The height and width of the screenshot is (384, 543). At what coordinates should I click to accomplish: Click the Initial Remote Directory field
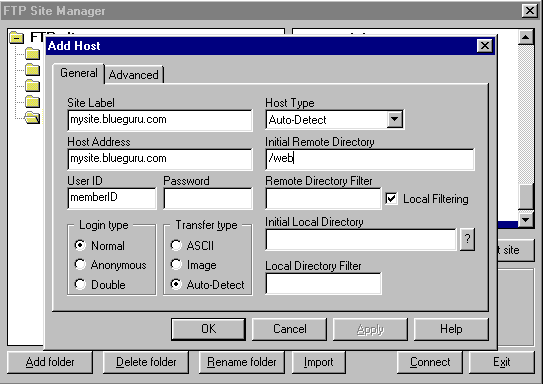(370, 159)
